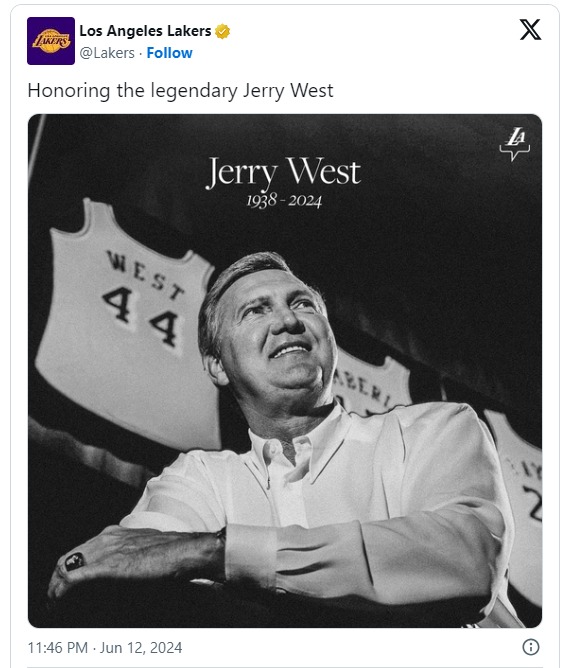Click the Jerry West title text in the image
This screenshot has width=568, height=668.
pos(283,172)
